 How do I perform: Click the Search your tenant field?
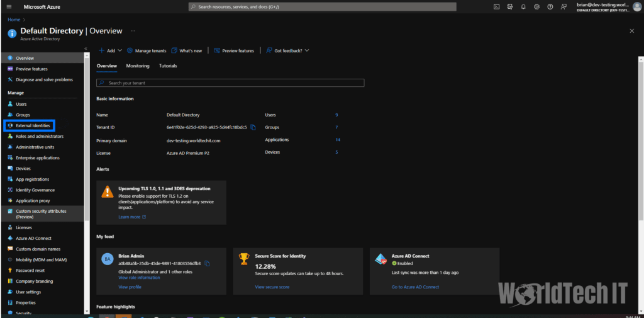tap(230, 82)
